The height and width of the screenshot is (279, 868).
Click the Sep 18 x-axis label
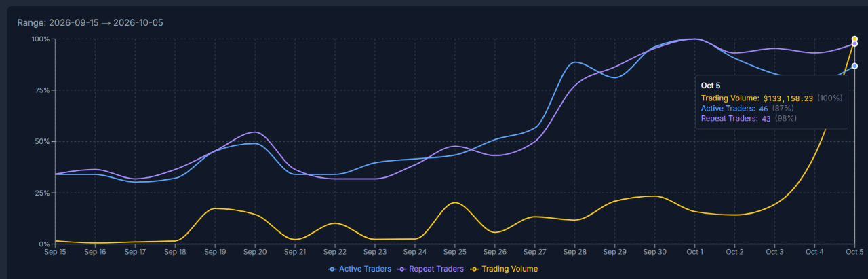(x=175, y=251)
